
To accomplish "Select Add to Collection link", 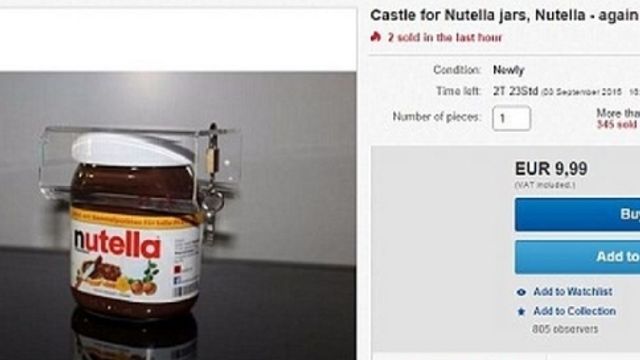I will click(575, 311).
